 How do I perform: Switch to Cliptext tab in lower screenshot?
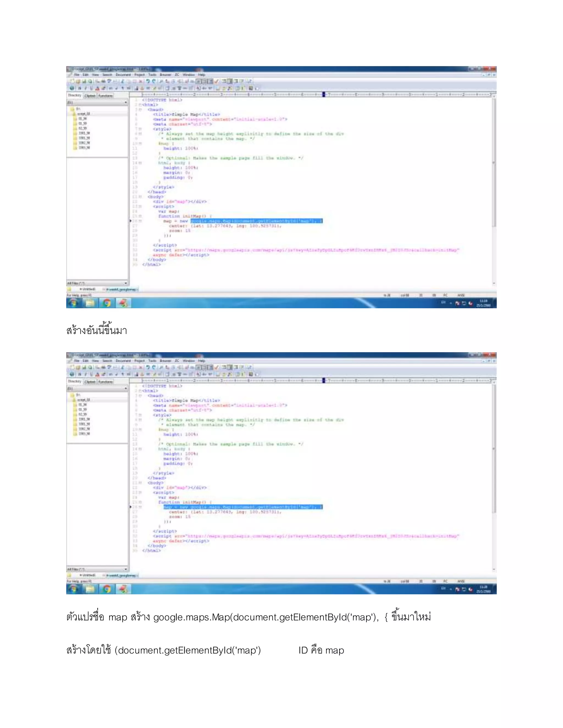click(x=90, y=382)
